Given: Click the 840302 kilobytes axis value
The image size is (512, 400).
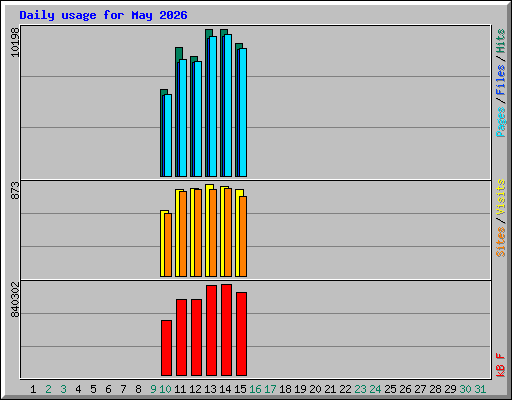Looking at the screenshot, I should click(x=15, y=300).
